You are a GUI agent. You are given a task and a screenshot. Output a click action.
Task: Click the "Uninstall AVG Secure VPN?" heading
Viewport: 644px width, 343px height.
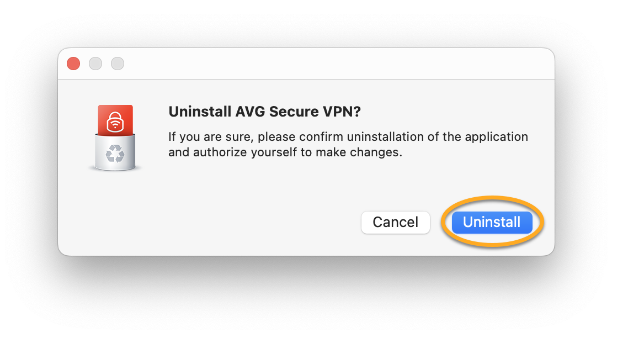(264, 112)
